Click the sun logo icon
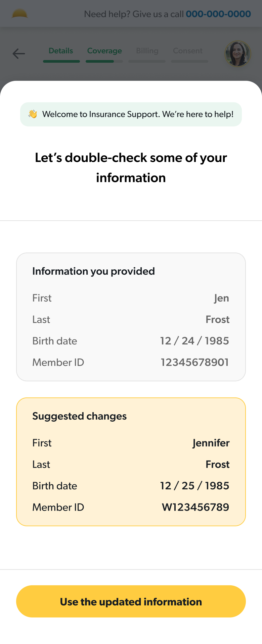 [19, 14]
